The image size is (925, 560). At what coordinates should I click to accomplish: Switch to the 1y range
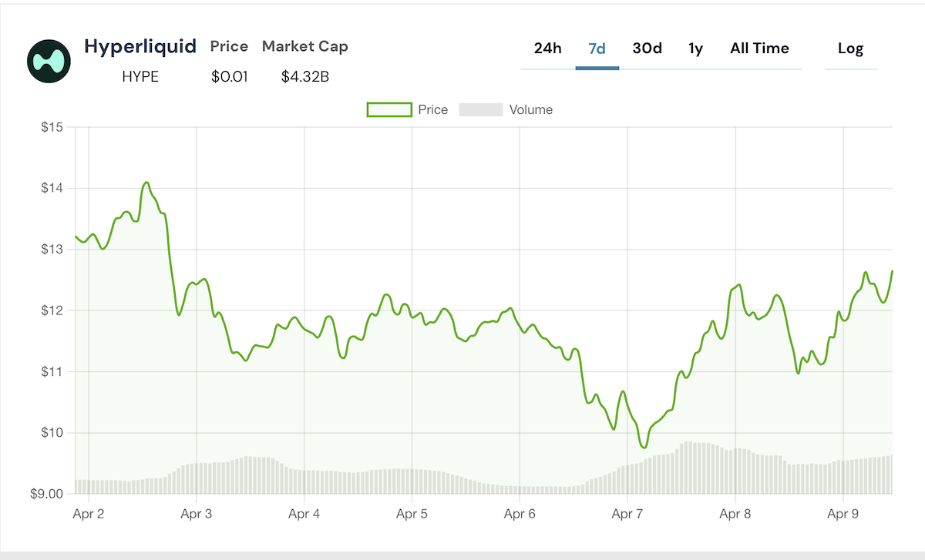696,49
